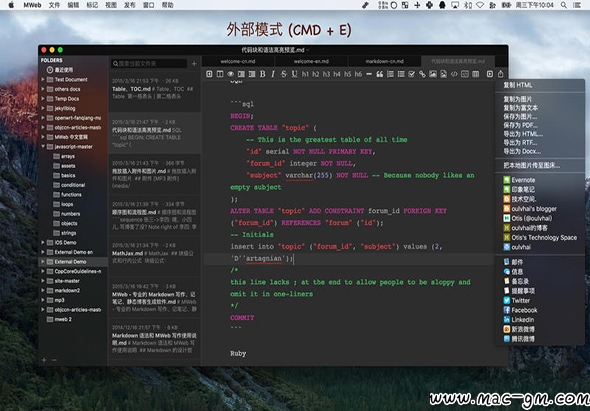Switch to welcome-en.md tab

click(x=311, y=61)
